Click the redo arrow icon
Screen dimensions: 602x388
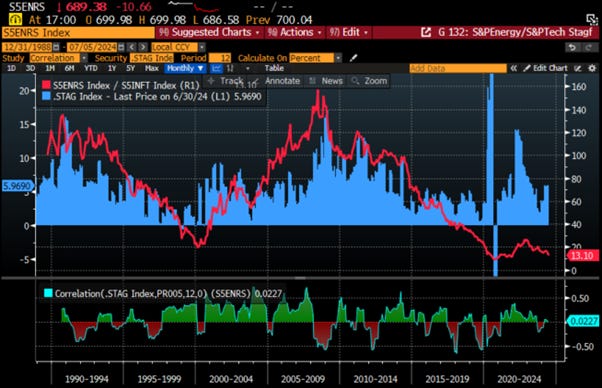589,47
